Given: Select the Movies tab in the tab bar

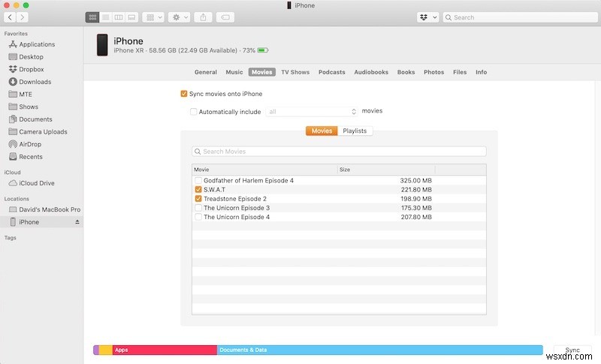Looking at the screenshot, I should click(261, 72).
